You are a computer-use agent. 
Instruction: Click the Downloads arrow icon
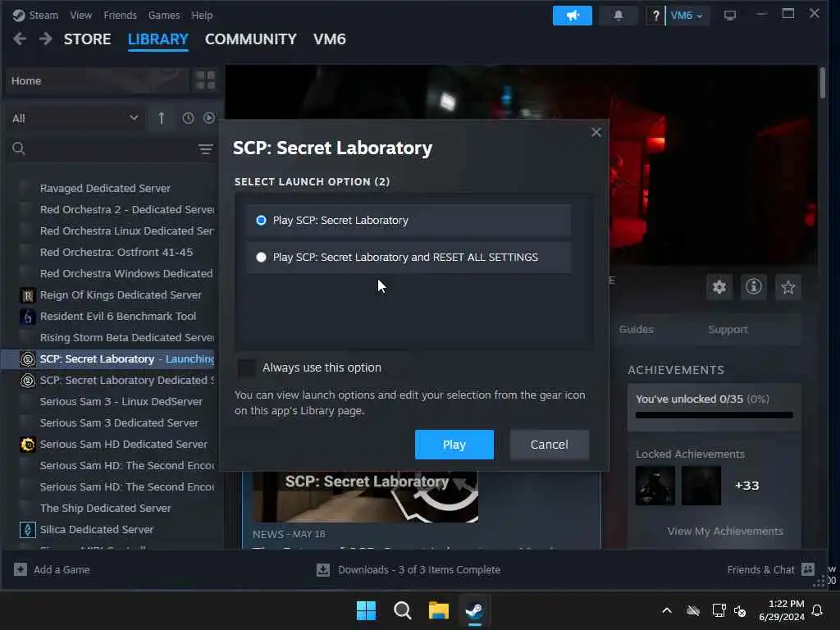323,569
